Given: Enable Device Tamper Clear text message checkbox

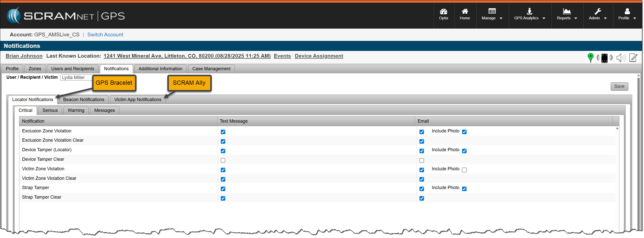Looking at the screenshot, I should (x=223, y=161).
